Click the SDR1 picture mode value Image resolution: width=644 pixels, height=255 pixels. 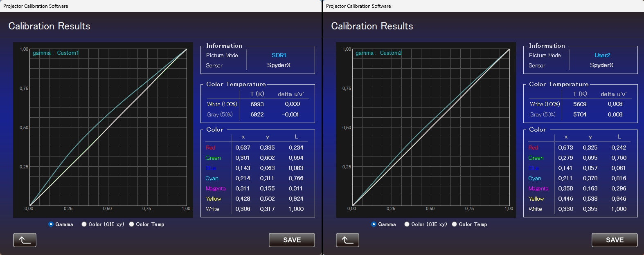coord(279,55)
